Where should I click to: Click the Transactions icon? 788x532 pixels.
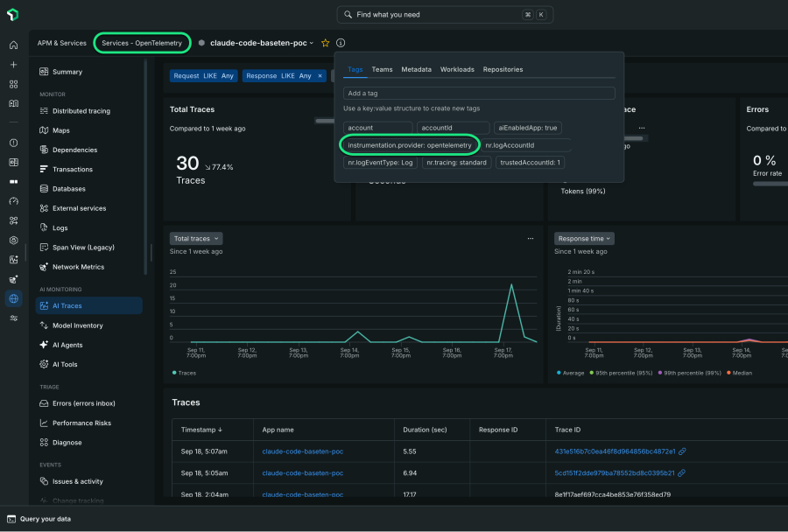pyautogui.click(x=44, y=169)
